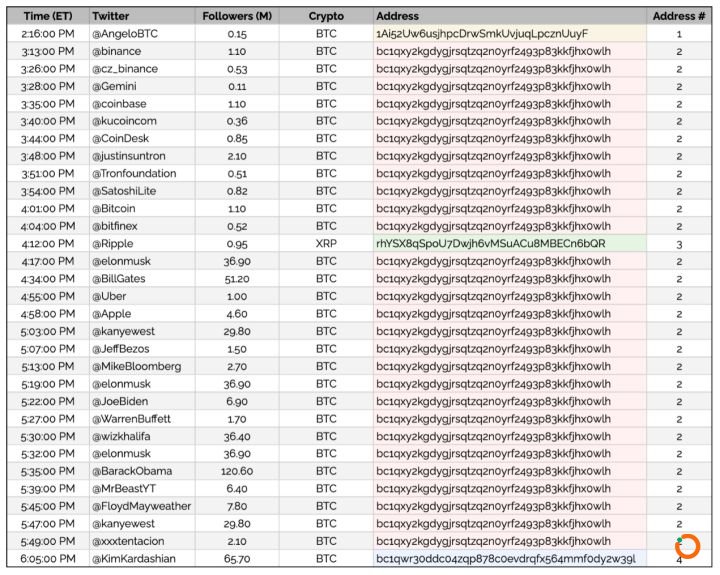Click the 5:47:00 PM time cell
The image size is (720, 575).
click(x=48, y=524)
